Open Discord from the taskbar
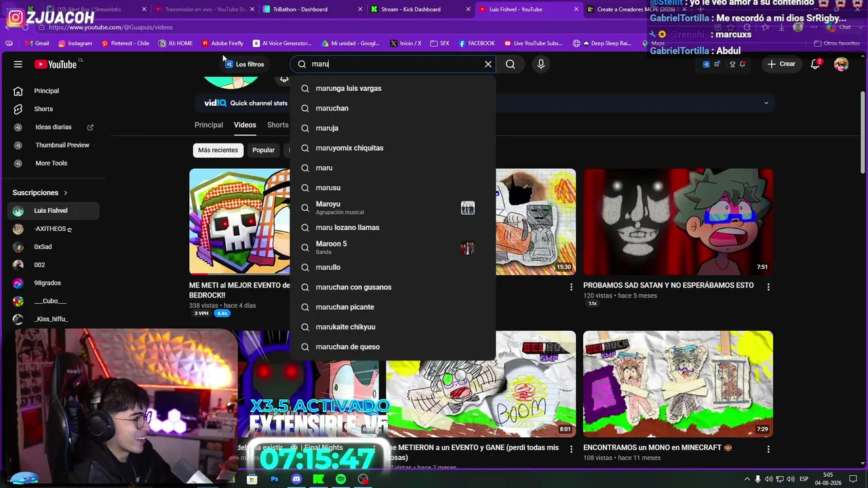Image resolution: width=868 pixels, height=488 pixels. click(296, 479)
